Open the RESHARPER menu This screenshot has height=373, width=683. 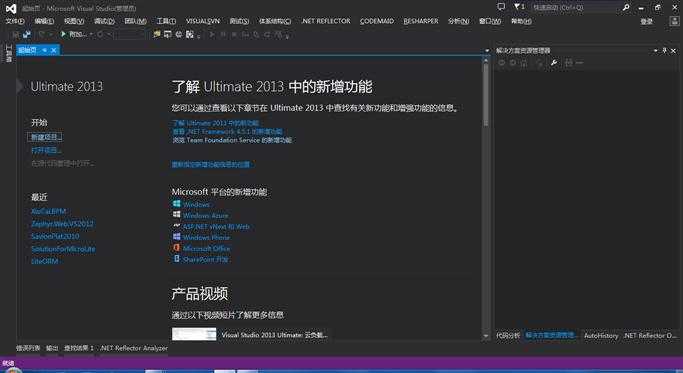coord(421,21)
